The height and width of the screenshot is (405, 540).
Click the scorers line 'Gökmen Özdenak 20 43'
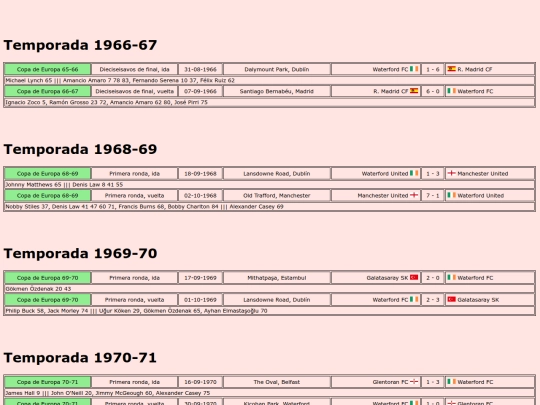click(270, 289)
